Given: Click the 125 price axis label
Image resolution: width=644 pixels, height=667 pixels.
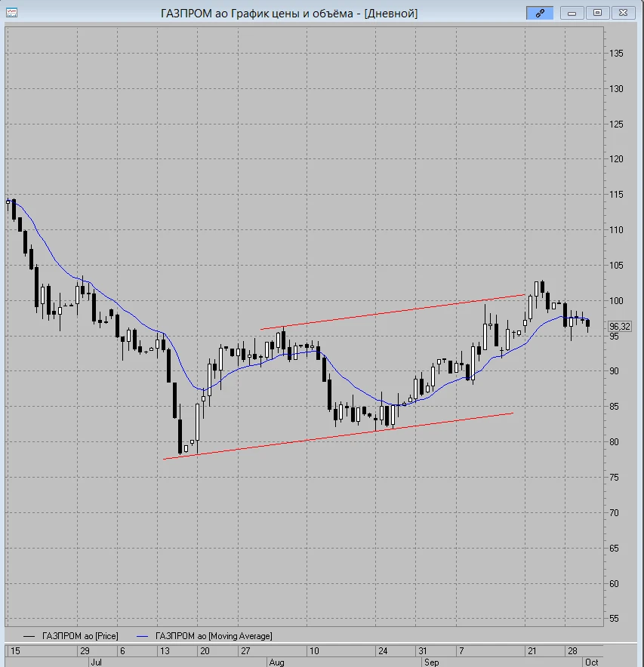Looking at the screenshot, I should (616, 124).
